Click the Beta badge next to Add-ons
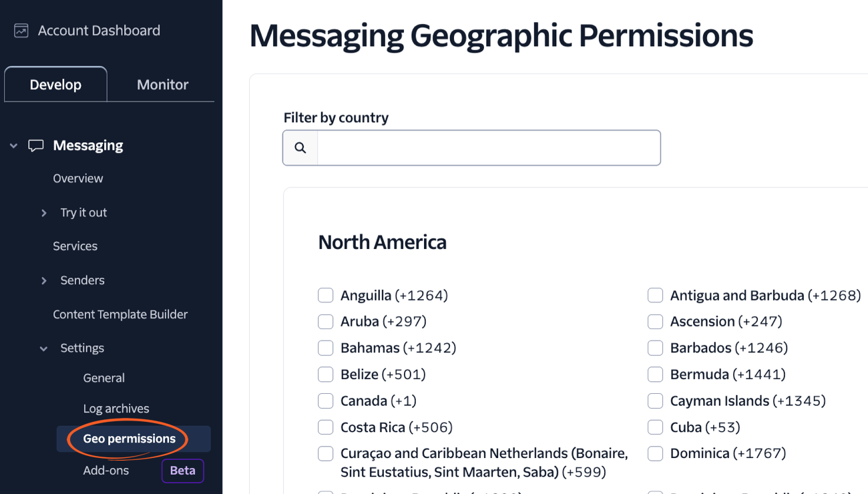868x494 pixels. pos(182,471)
